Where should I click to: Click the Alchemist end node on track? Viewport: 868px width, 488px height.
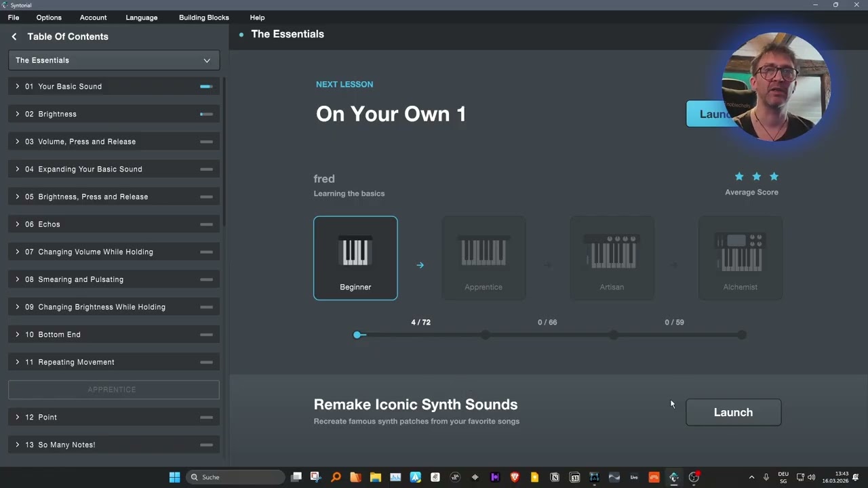[x=742, y=335]
